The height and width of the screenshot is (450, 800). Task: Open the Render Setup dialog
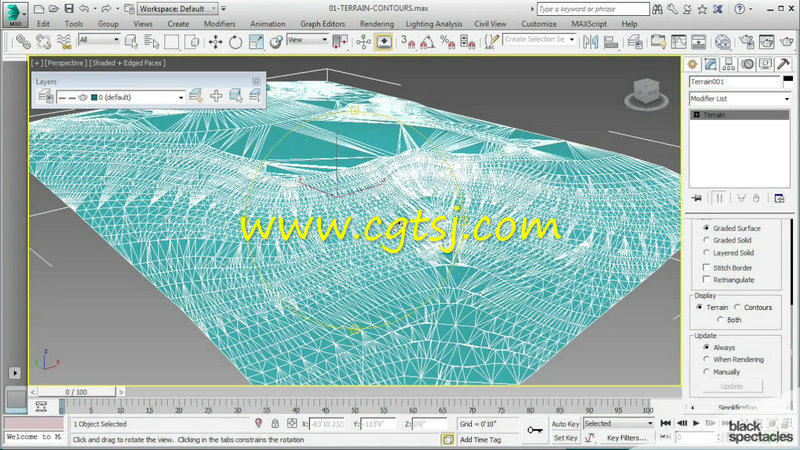(x=746, y=41)
